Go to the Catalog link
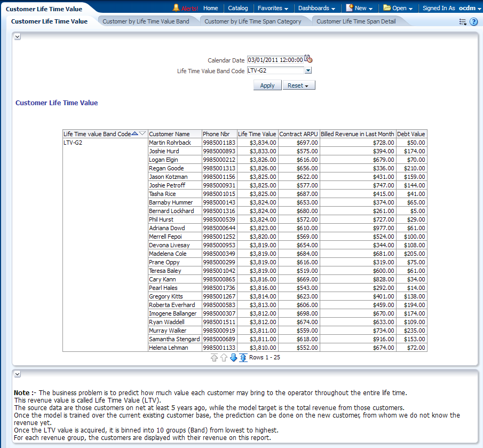 pos(237,8)
